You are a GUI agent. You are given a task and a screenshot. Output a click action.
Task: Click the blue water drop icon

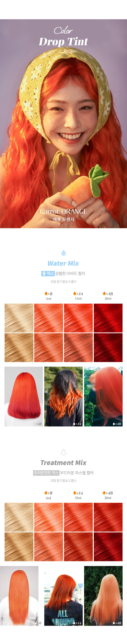63,253
